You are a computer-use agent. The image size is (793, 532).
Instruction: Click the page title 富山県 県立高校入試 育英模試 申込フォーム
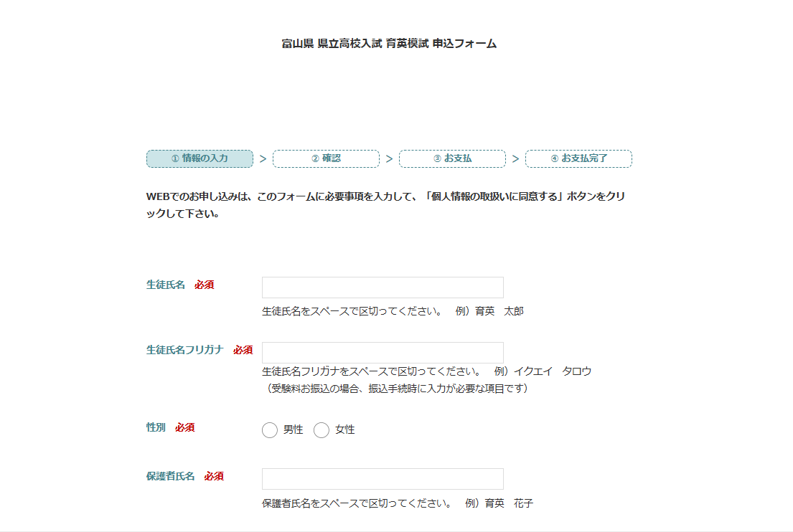point(389,44)
